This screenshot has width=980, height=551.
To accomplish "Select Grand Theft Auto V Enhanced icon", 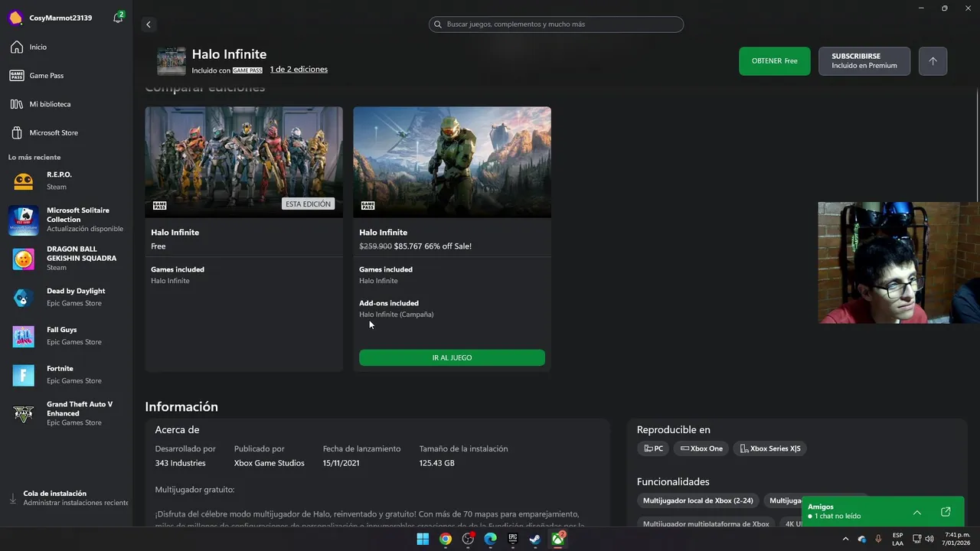I will coord(24,414).
